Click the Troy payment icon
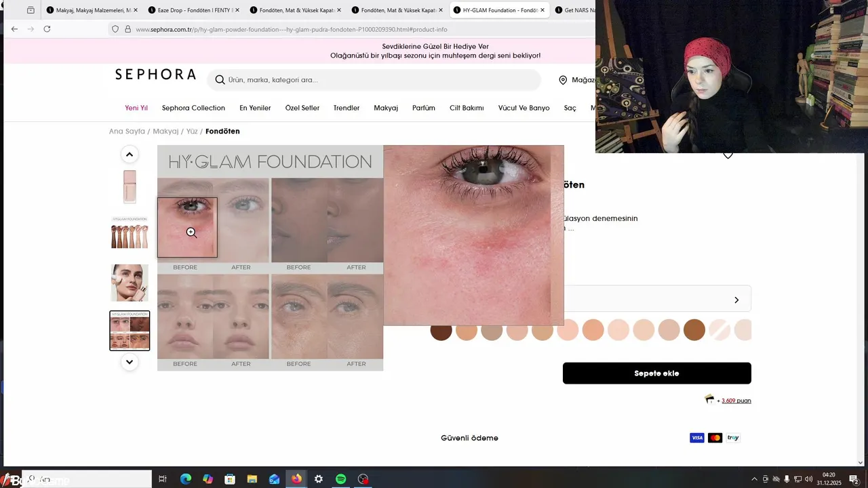Image resolution: width=868 pixels, height=488 pixels. coord(733,438)
